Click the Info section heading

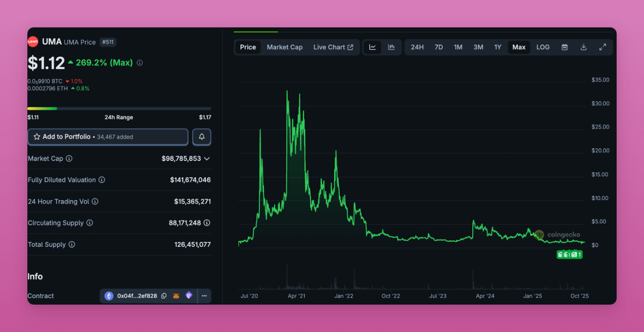[x=35, y=277]
